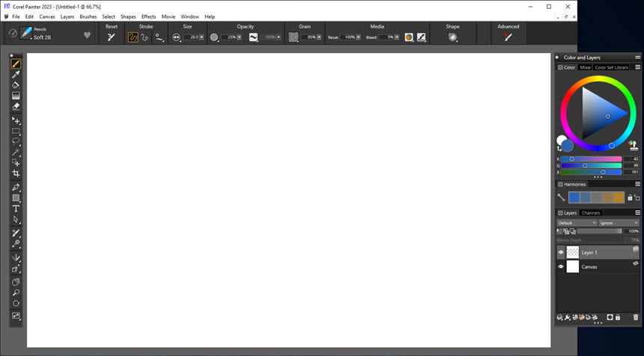Image resolution: width=644 pixels, height=356 pixels.
Task: Click the layer opacity slider
Action: [x=599, y=231]
